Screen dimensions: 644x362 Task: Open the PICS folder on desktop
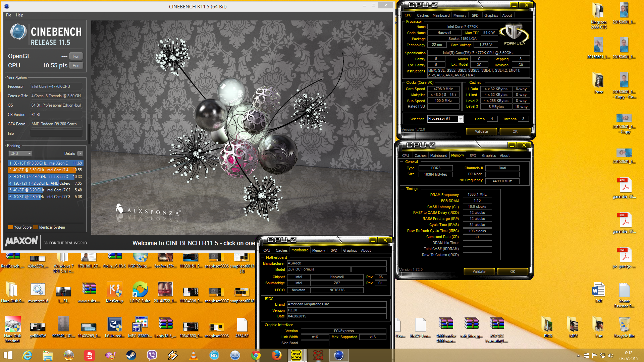pyautogui.click(x=548, y=327)
